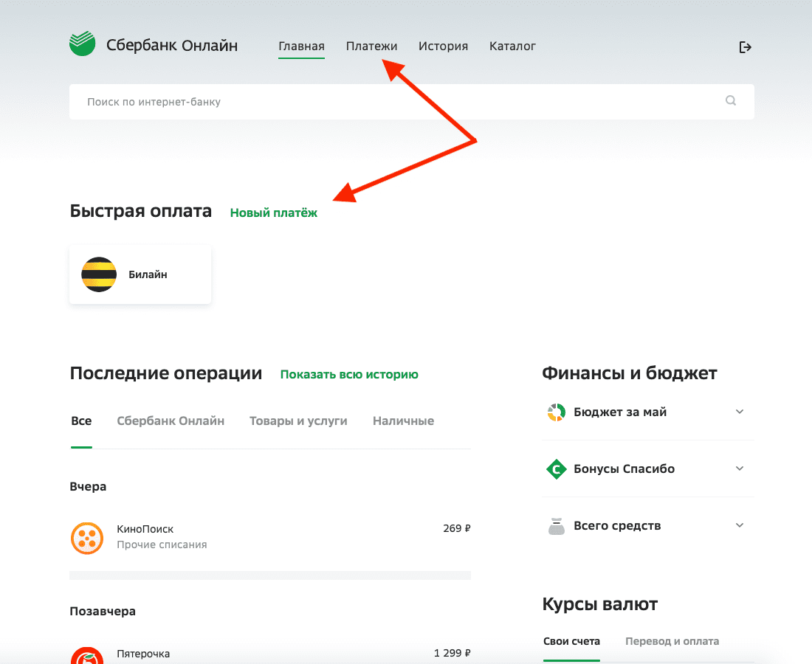The image size is (812, 664).
Task: Expand the Бонусы Спасибо section
Action: coord(740,468)
